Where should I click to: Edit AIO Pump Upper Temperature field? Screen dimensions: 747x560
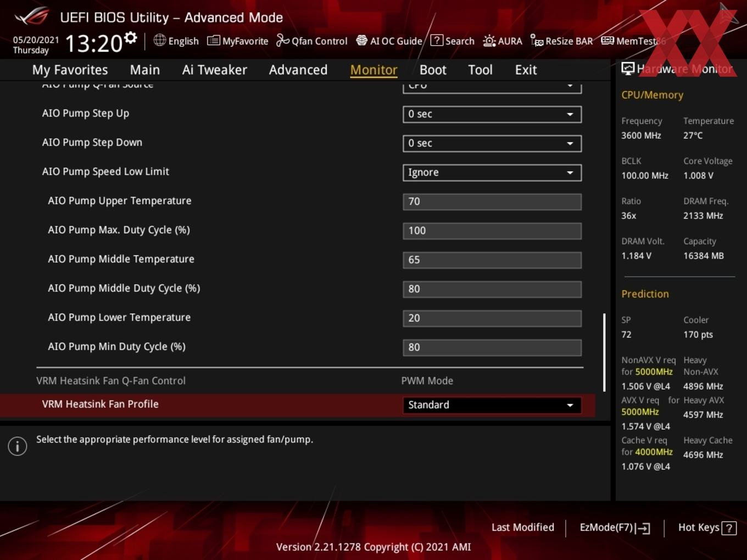pos(492,201)
